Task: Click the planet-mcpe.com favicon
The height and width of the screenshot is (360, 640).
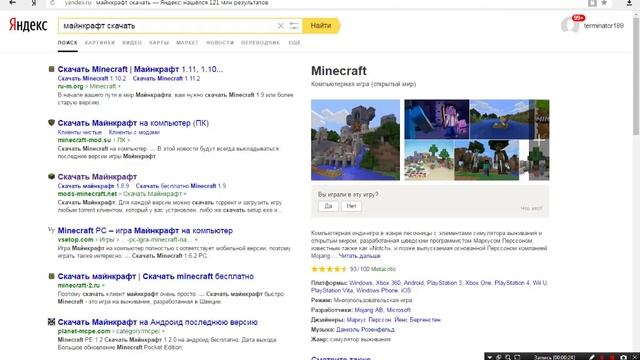Action: [51, 322]
